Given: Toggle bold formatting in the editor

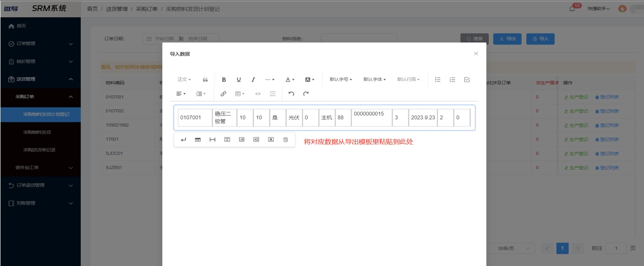Looking at the screenshot, I should click(224, 80).
